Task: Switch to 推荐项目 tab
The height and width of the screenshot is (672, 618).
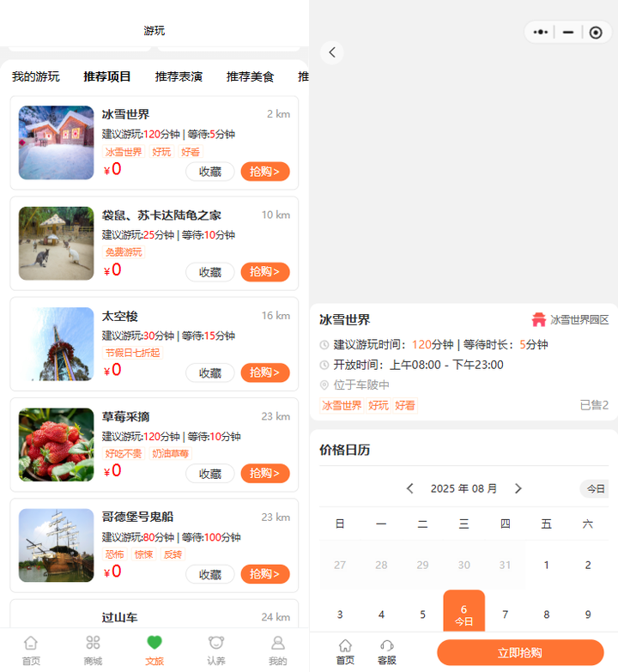Action: click(106, 76)
